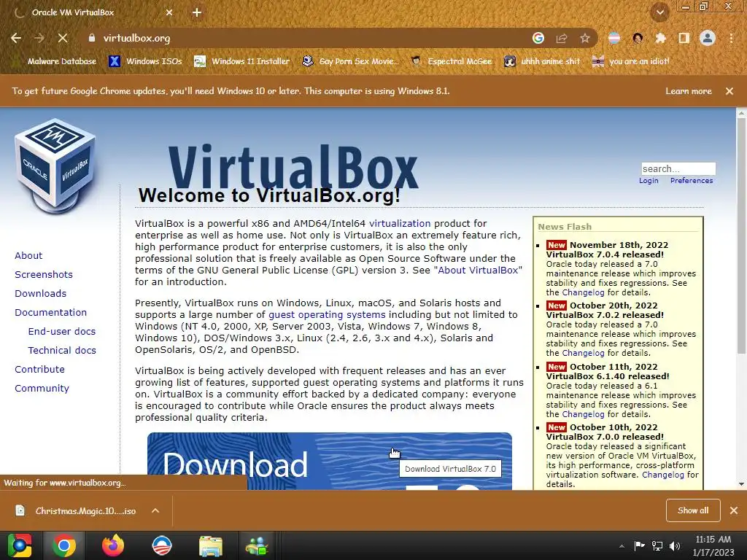Open the Preferences link
The image size is (747, 560).
(692, 181)
